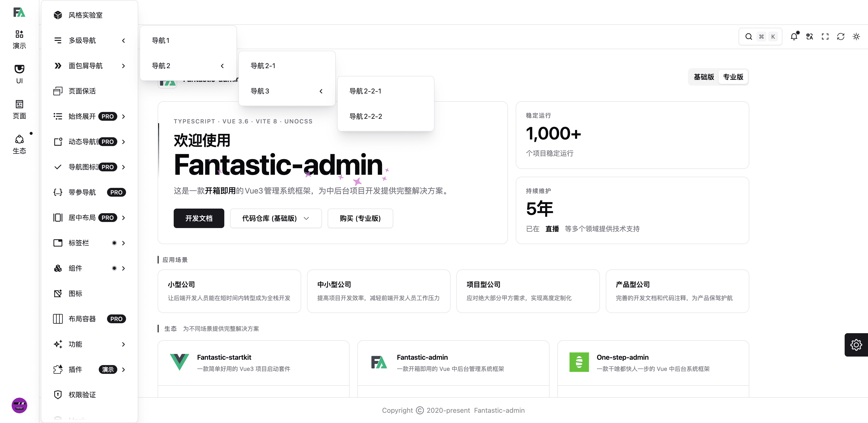The height and width of the screenshot is (423, 868).
Task: Toggle light/dark theme sun icon
Action: pos(856,37)
